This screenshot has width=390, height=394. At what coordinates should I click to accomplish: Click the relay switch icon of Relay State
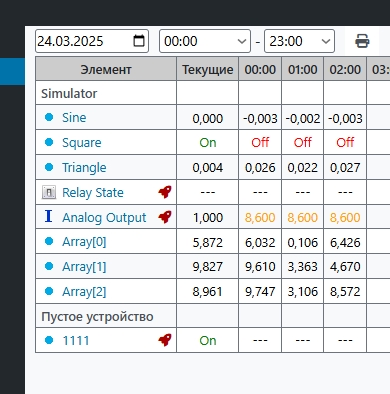click(x=49, y=192)
